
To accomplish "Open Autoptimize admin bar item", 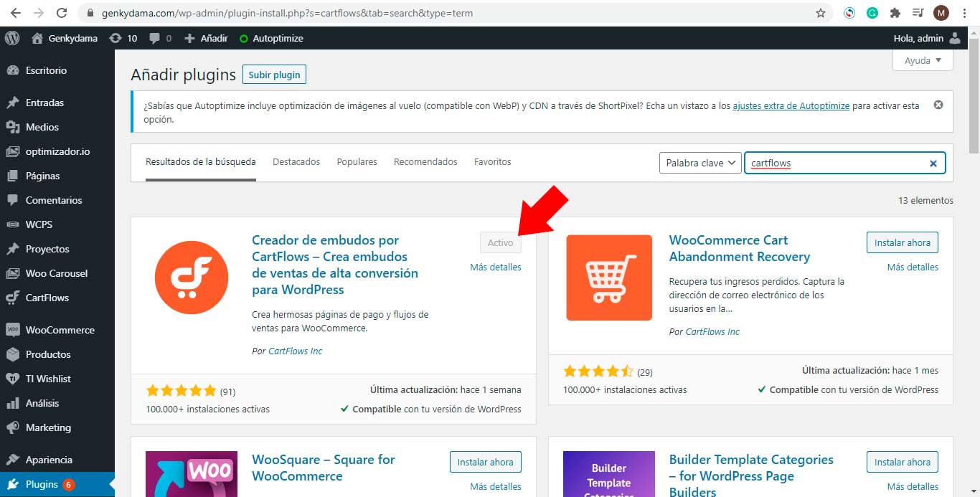I will [x=271, y=38].
